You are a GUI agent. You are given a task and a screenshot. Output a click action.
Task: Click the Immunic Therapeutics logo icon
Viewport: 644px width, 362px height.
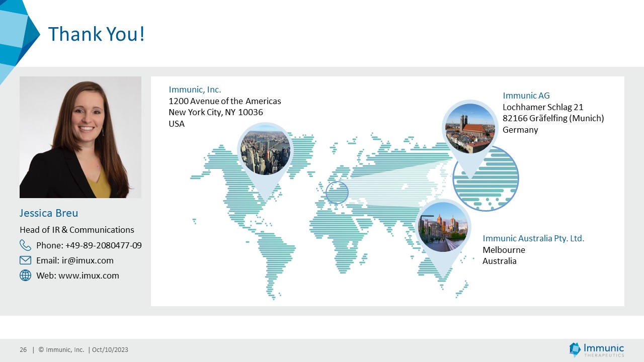coord(575,349)
